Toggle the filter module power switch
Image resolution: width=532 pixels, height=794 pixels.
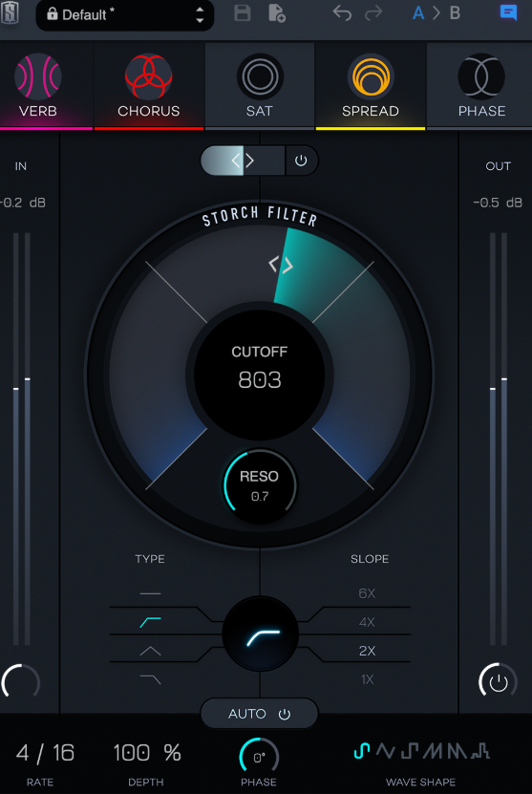(x=301, y=161)
